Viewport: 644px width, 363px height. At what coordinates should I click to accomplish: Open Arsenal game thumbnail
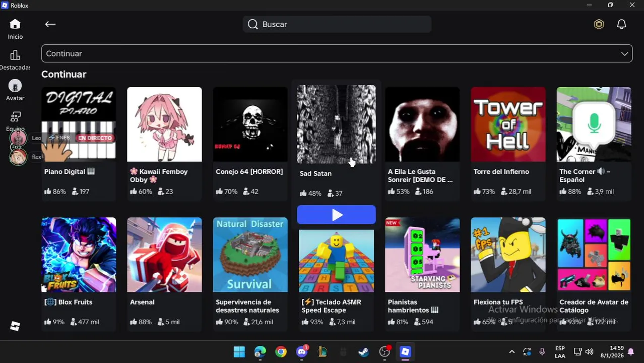[164, 255]
